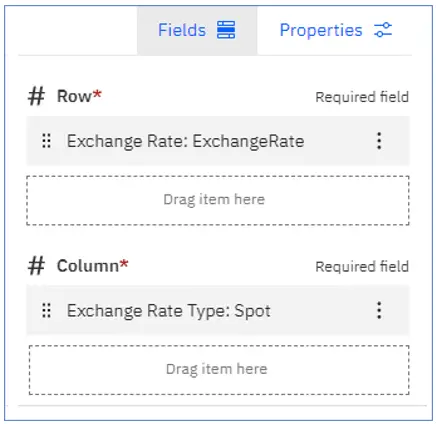Click 'Required field' text next to Column

pos(362,267)
